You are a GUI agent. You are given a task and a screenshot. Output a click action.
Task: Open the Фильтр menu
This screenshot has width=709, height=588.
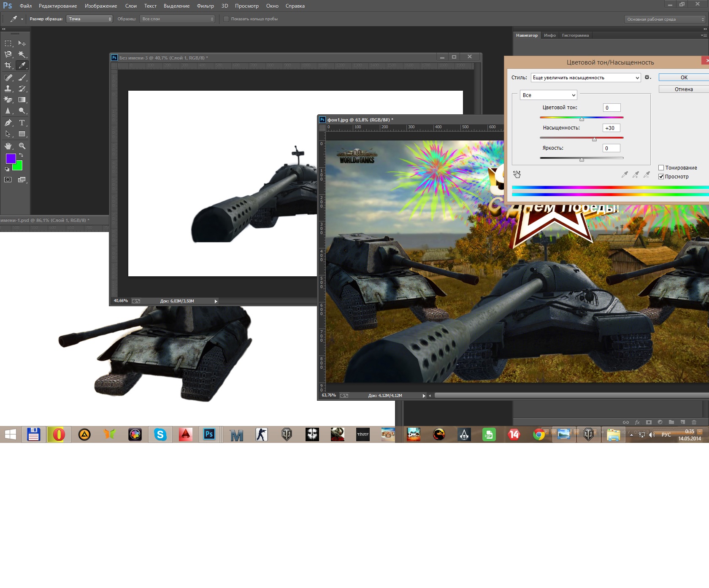point(206,6)
